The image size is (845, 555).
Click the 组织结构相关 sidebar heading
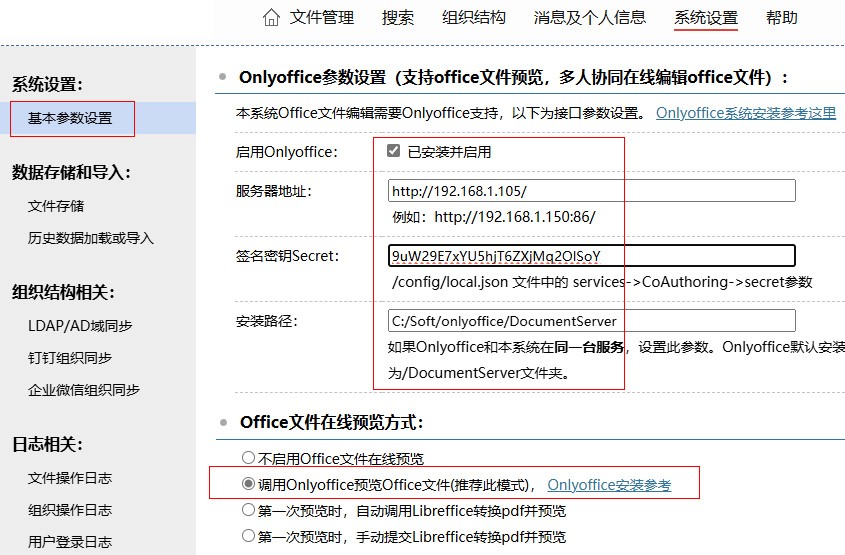click(x=64, y=293)
